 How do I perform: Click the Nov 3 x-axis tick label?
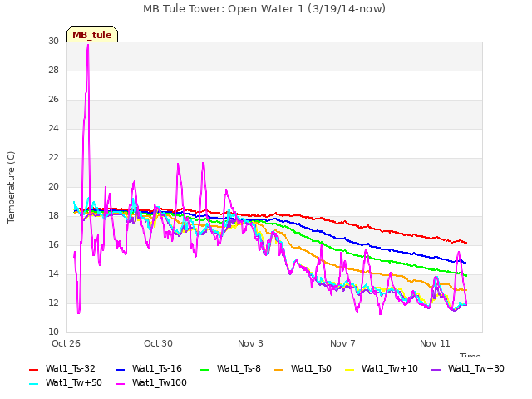250,343
